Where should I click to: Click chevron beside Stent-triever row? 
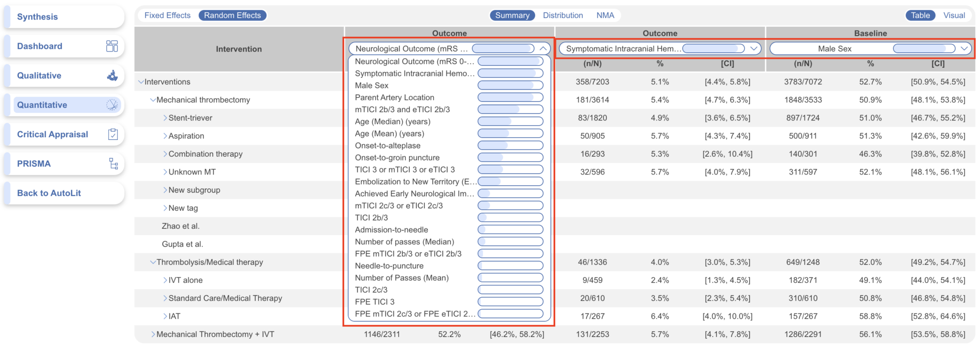[x=165, y=118]
